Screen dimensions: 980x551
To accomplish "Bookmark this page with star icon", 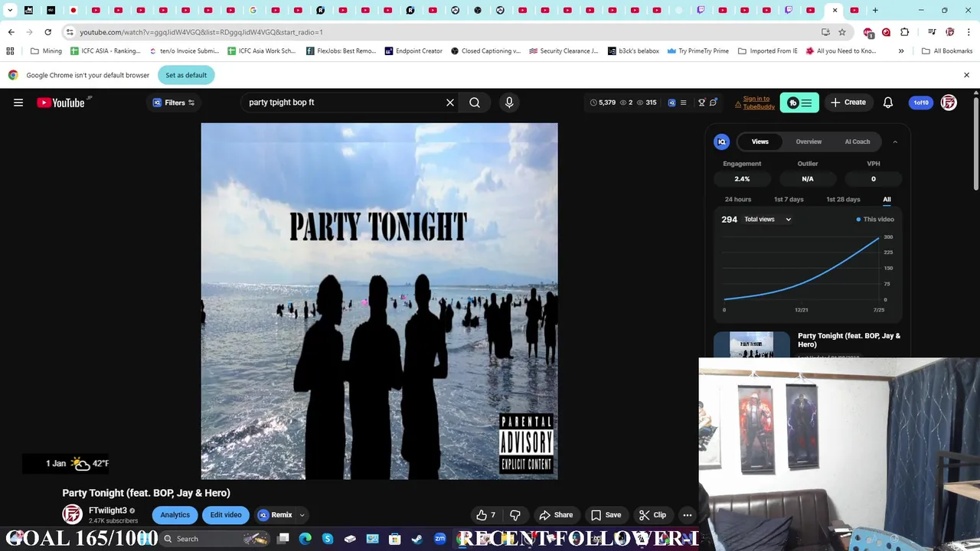I will pyautogui.click(x=842, y=32).
